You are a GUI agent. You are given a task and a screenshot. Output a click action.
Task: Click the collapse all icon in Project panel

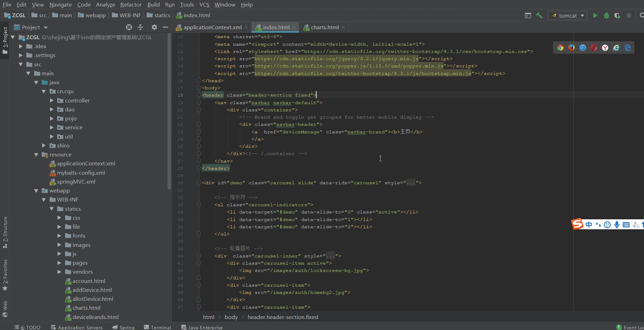140,27
